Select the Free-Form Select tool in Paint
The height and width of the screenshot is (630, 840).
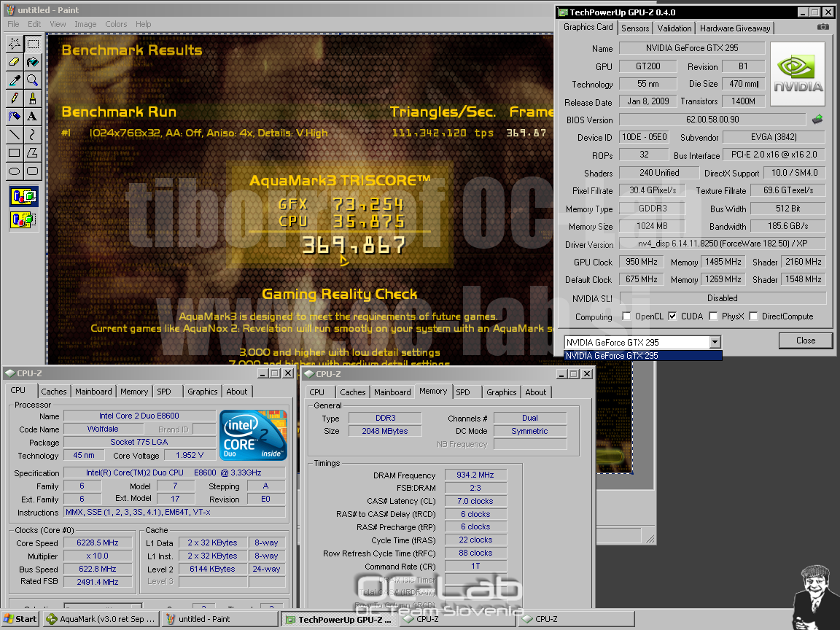[x=15, y=44]
